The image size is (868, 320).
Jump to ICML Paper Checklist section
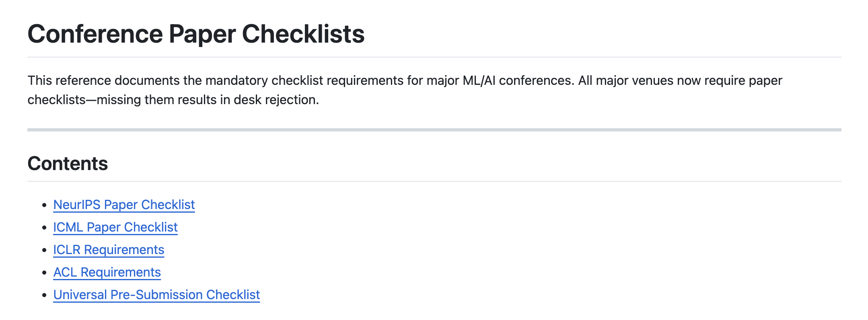(x=115, y=227)
